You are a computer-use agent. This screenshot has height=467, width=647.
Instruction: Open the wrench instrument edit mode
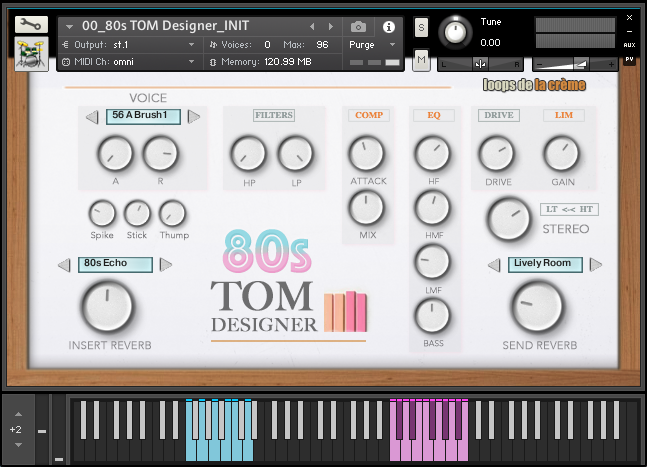pos(31,25)
